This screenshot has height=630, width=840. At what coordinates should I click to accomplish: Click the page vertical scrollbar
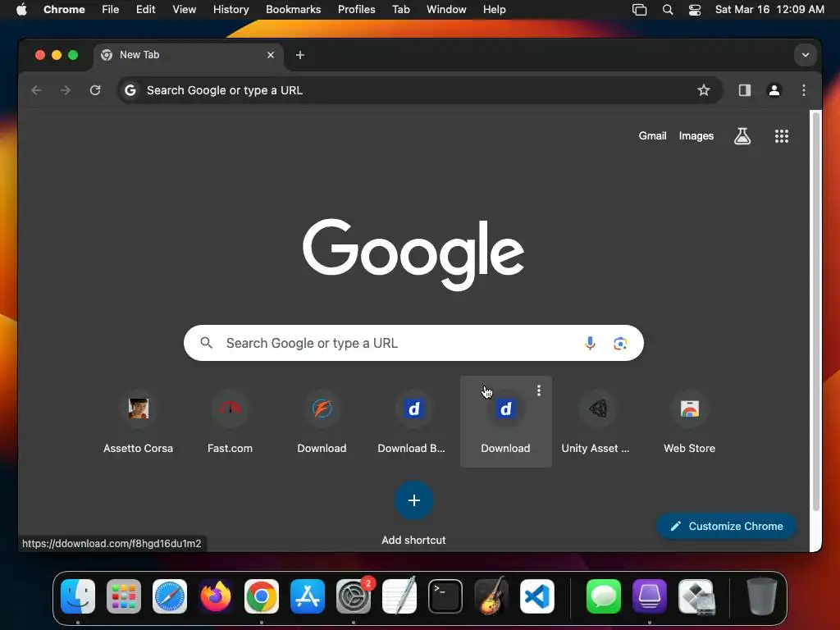[x=815, y=311]
